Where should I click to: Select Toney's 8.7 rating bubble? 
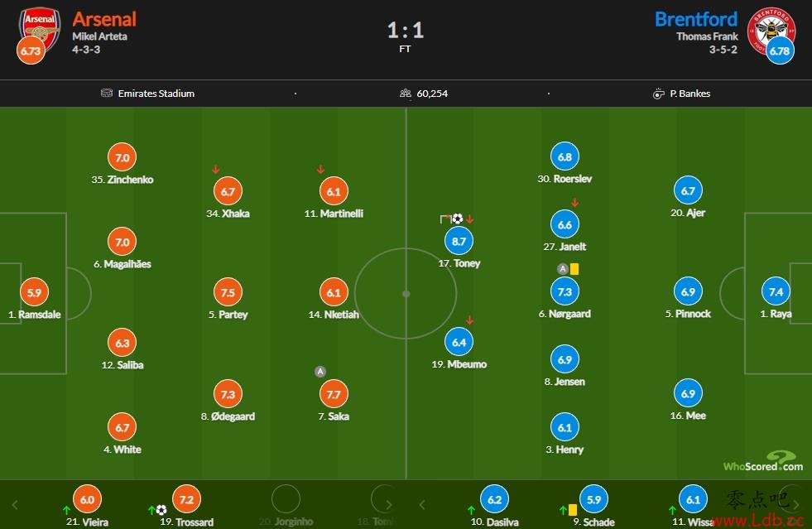(x=459, y=241)
